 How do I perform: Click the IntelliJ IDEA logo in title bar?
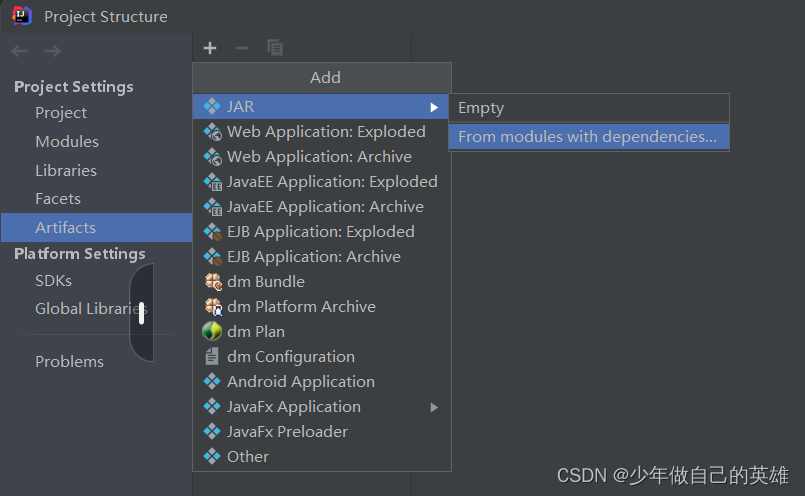point(22,15)
